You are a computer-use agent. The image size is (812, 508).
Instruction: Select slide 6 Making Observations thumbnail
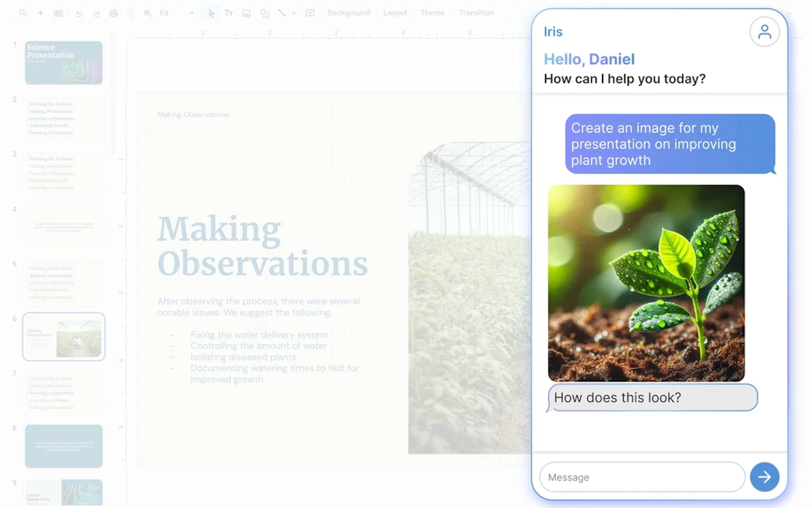tap(63, 337)
